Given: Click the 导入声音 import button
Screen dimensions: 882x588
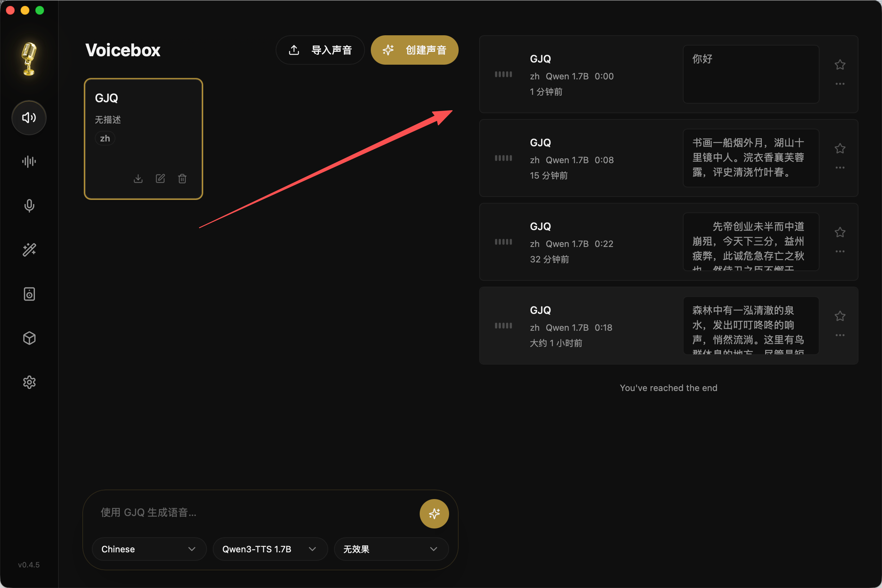Looking at the screenshot, I should pyautogui.click(x=320, y=50).
